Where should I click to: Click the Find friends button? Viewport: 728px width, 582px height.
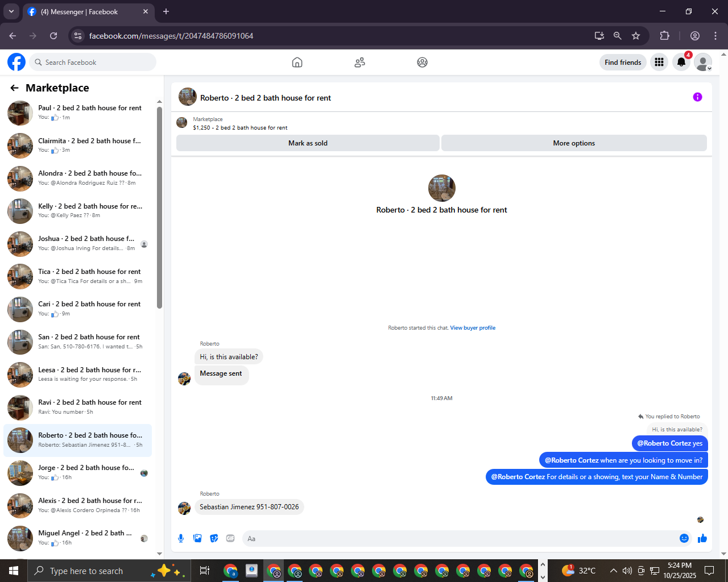click(x=623, y=63)
